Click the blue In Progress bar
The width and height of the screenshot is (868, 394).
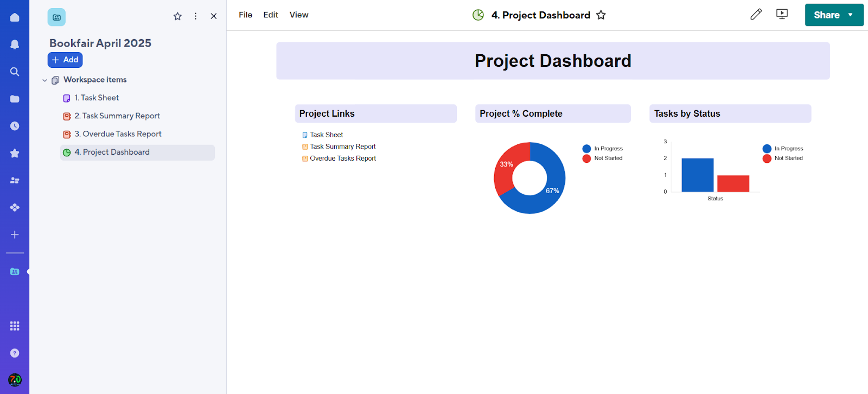[697, 175]
